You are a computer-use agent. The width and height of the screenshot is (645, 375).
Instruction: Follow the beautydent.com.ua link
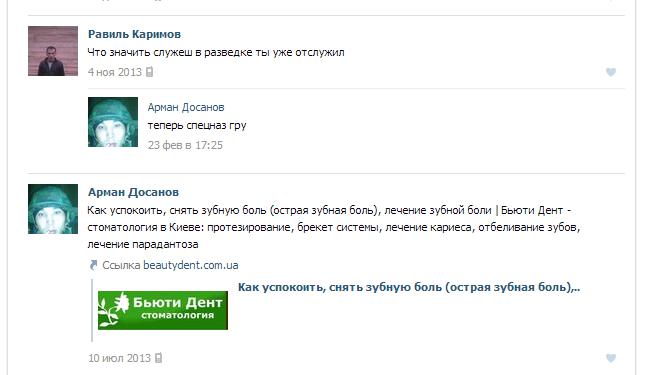(x=190, y=265)
